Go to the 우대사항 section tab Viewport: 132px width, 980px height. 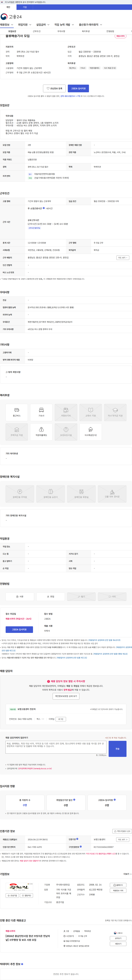61,31
